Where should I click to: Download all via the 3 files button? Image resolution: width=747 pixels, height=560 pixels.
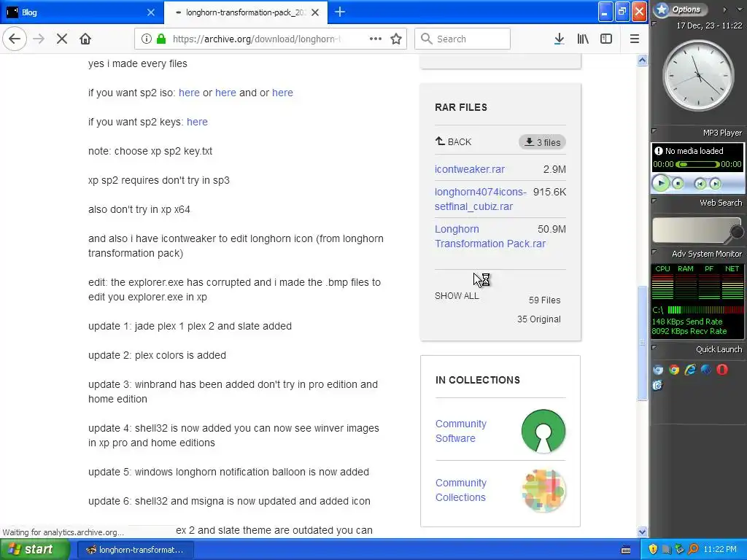pos(542,142)
